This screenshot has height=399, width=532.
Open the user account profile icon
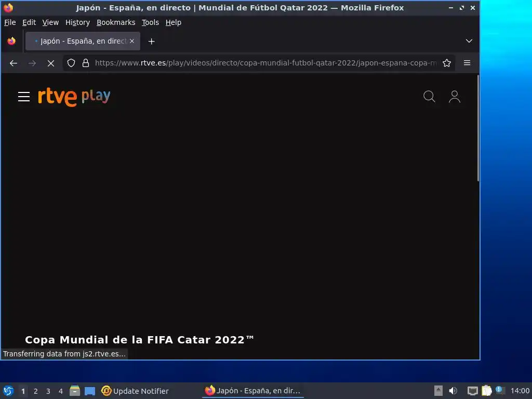455,97
